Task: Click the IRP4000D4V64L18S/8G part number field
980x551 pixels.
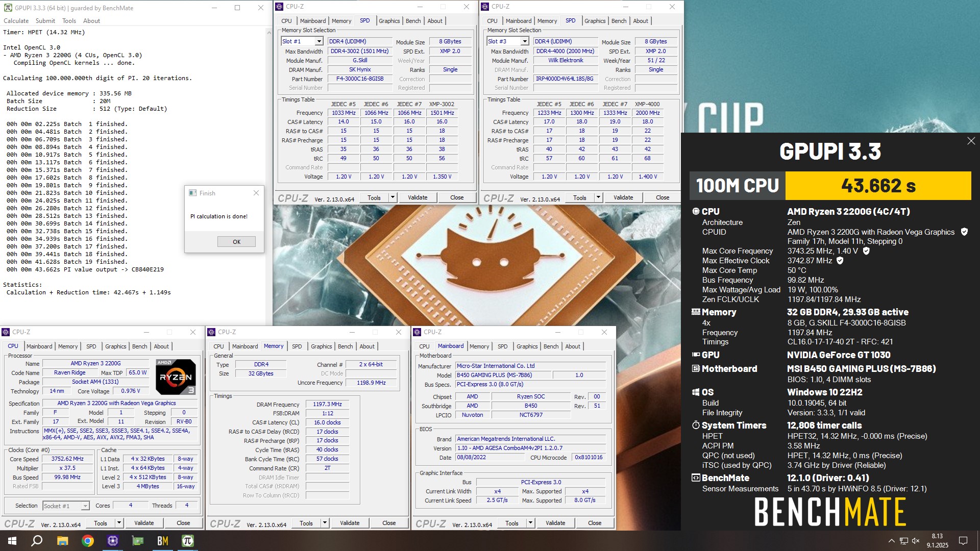Action: [x=565, y=79]
